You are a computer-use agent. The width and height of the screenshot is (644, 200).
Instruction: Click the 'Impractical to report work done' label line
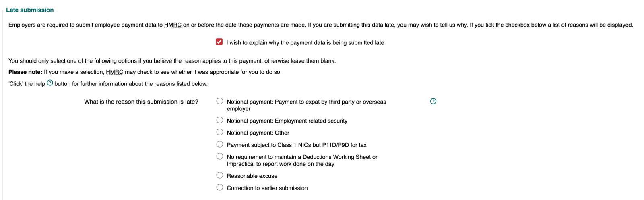pyautogui.click(x=281, y=164)
